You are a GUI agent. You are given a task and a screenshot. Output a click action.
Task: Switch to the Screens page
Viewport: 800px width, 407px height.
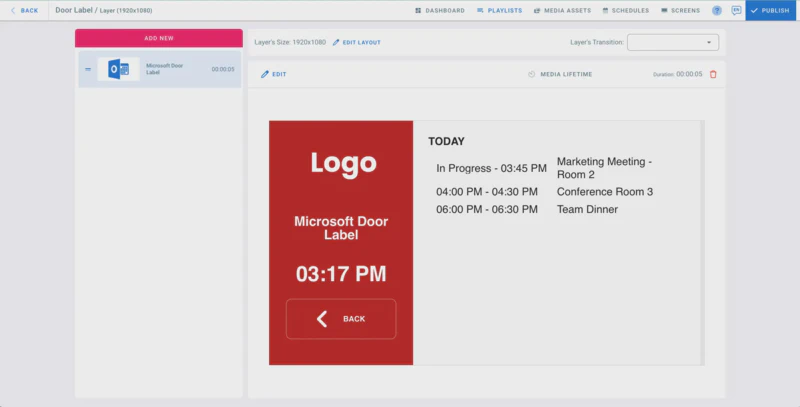[x=680, y=10]
